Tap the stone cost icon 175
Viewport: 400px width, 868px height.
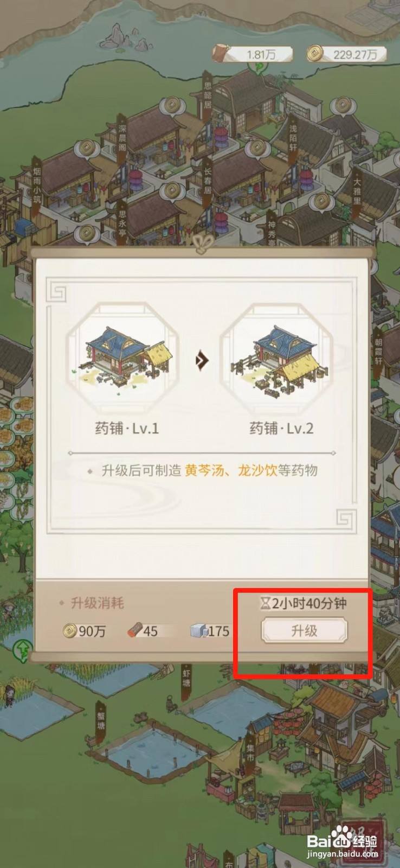coord(199,630)
